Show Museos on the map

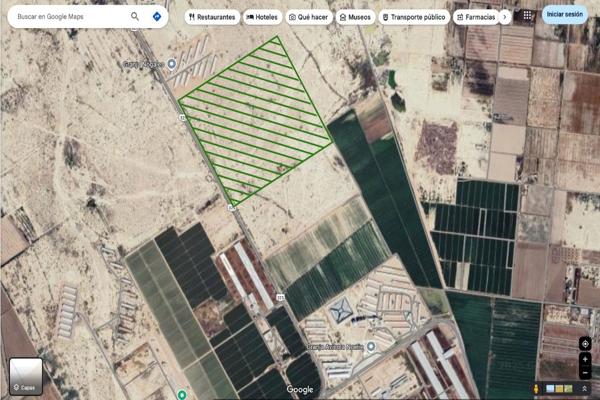pyautogui.click(x=355, y=17)
